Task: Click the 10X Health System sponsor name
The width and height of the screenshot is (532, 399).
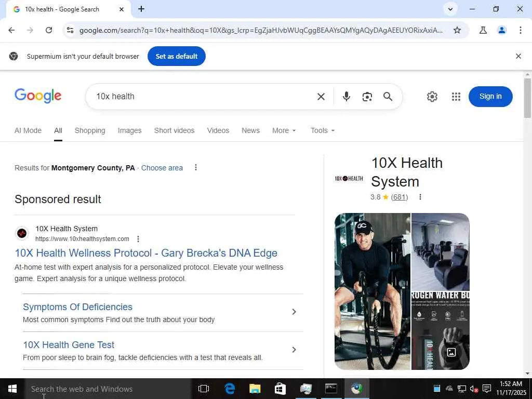Action: pyautogui.click(x=66, y=229)
